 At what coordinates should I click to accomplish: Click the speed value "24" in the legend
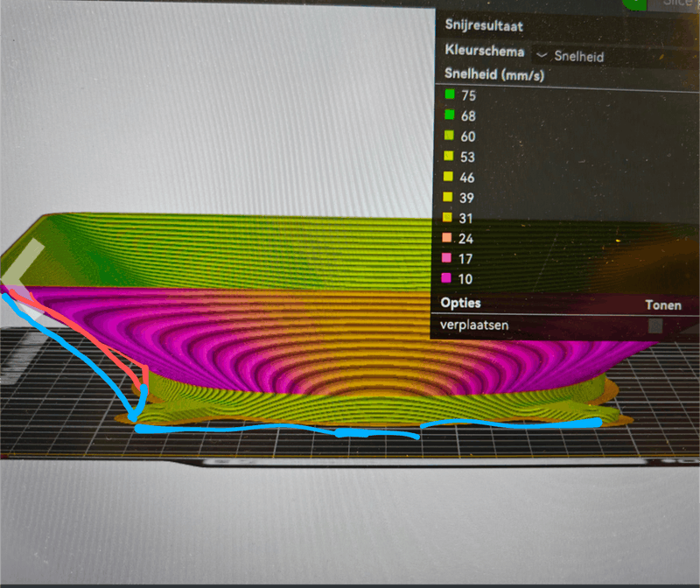(x=465, y=239)
